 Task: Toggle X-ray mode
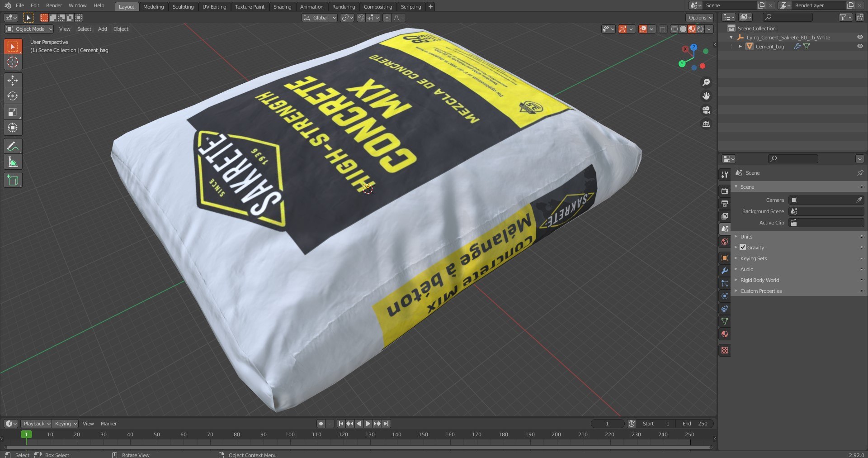click(x=663, y=29)
